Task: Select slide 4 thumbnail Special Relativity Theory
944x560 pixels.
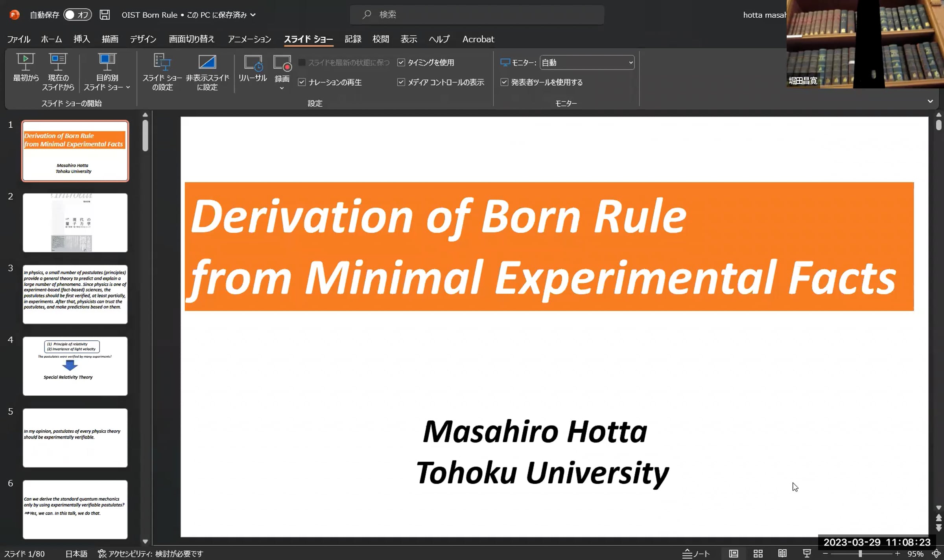Action: coord(75,366)
